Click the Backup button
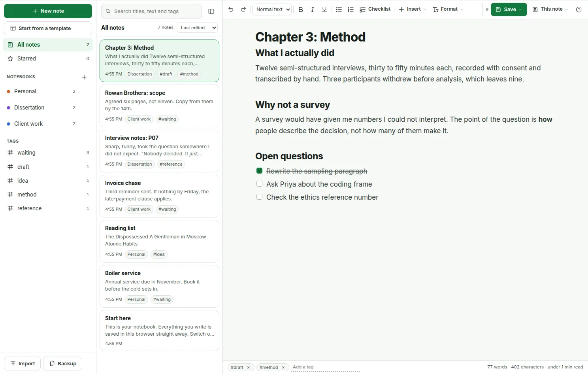The image size is (588, 374). (63, 364)
